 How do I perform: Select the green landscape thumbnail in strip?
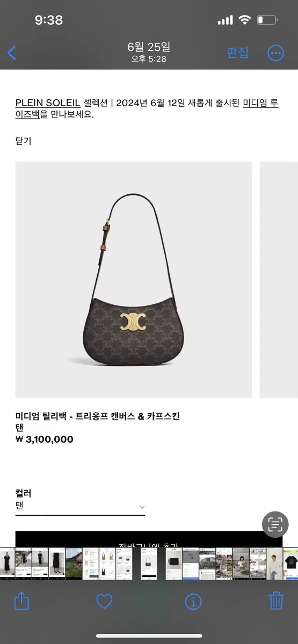[74, 563]
